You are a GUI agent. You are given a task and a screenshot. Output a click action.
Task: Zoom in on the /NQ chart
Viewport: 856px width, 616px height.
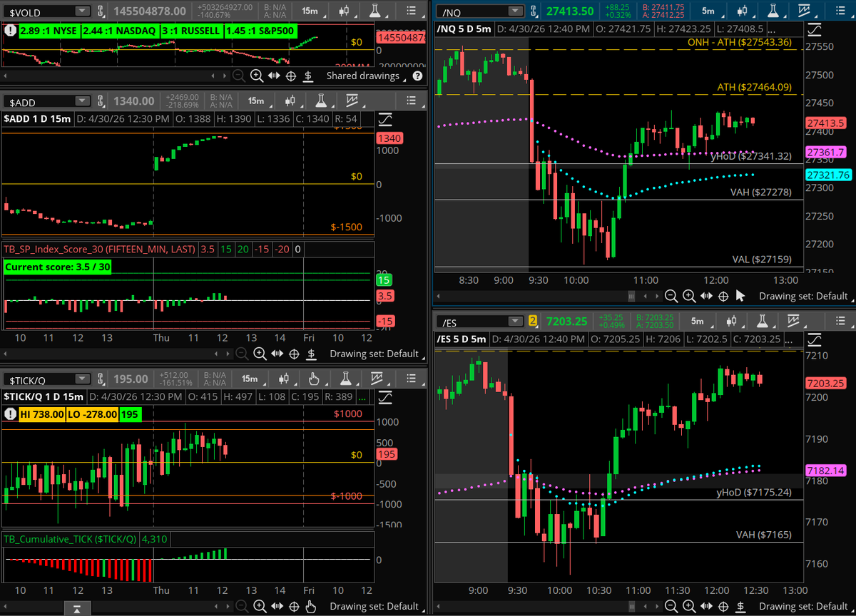[688, 296]
